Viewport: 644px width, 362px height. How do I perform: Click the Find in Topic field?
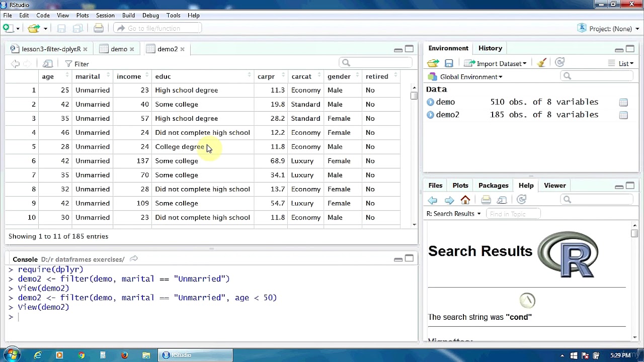click(513, 214)
